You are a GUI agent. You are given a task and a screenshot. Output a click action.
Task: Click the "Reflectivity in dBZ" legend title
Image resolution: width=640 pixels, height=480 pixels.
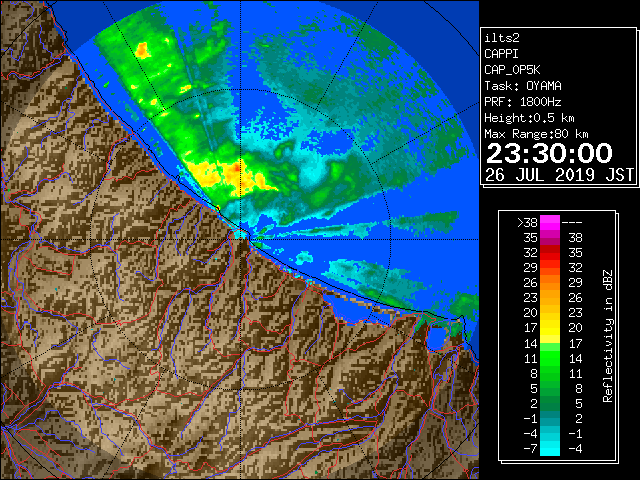point(608,336)
